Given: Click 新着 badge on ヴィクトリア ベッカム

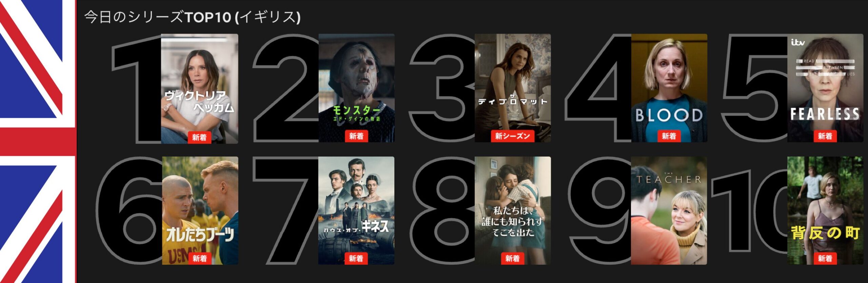Looking at the screenshot, I should pyautogui.click(x=199, y=137).
